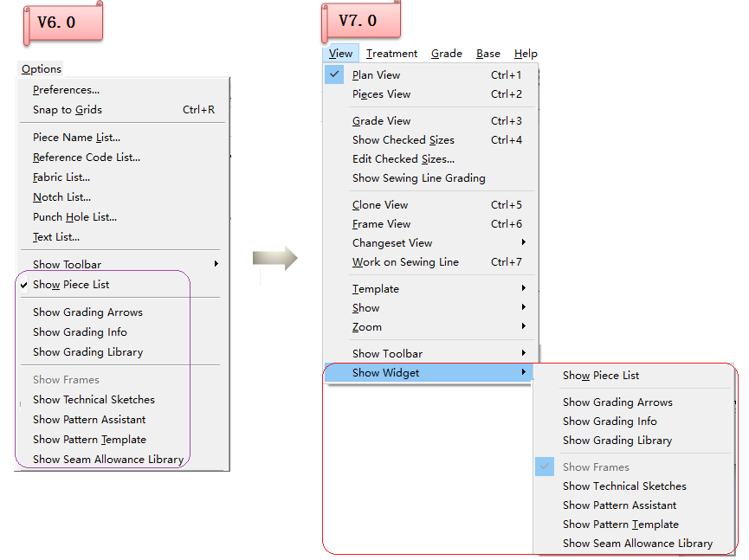Toggle the checked Show Frames entry in submenu
The width and height of the screenshot is (749, 560).
(596, 467)
